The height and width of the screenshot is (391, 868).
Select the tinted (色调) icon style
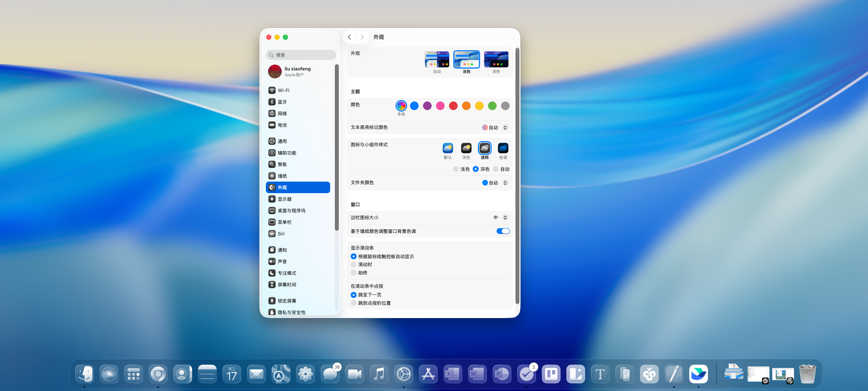click(503, 148)
